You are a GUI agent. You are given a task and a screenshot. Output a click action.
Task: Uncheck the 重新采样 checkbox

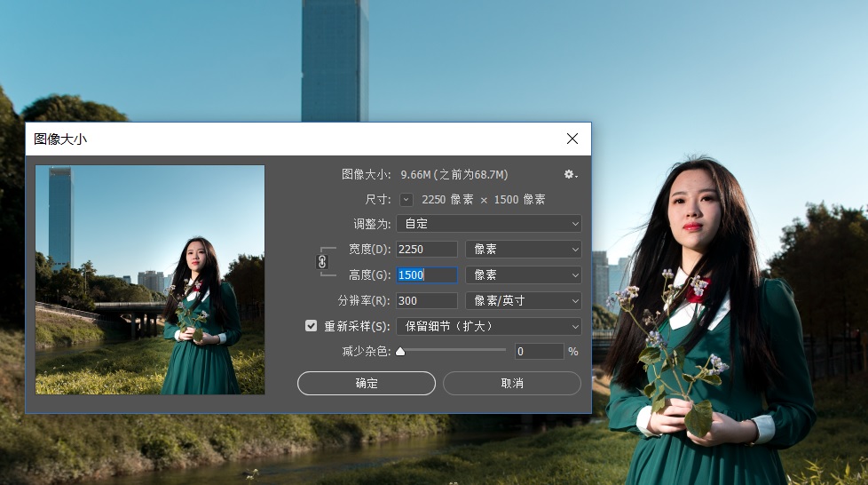312,326
